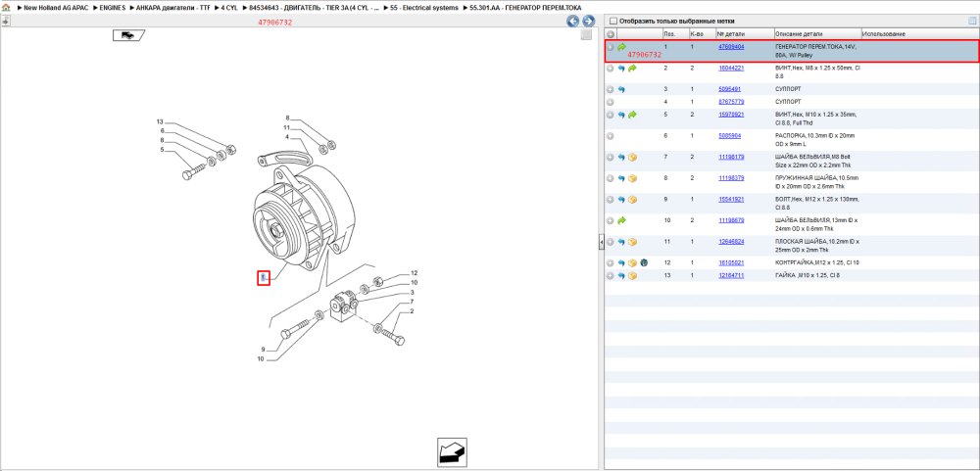The image size is (980, 471).
Task: Click the box icon in the 11198179 row
Action: (632, 157)
